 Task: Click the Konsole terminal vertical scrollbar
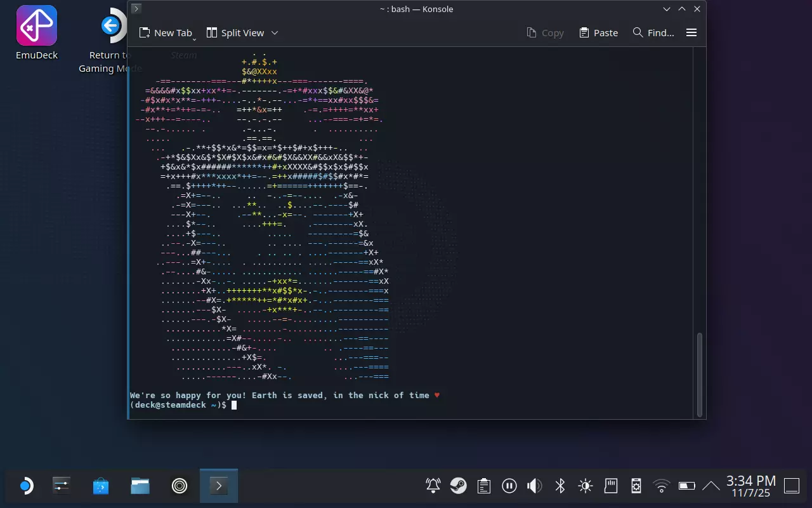(x=700, y=373)
